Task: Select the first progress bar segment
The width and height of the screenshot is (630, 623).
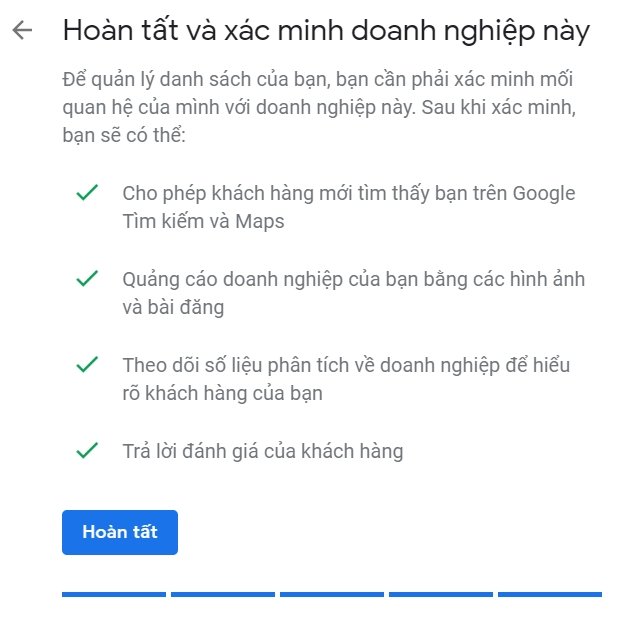Action: (x=114, y=594)
